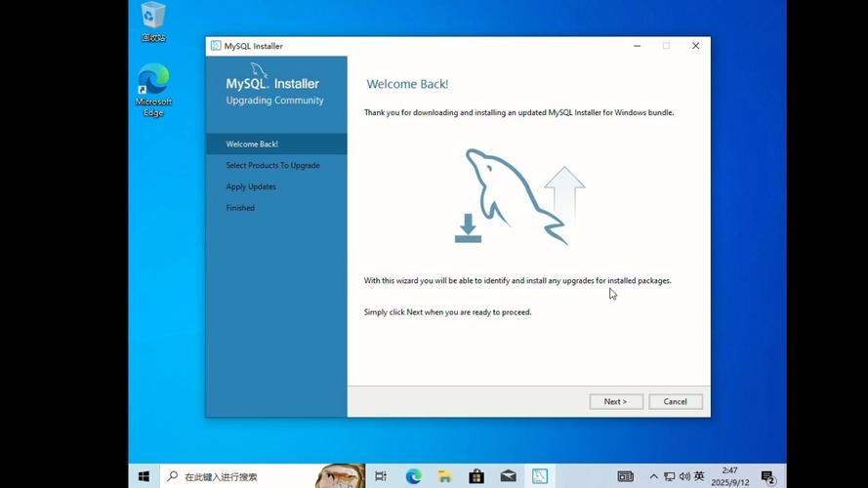Open Microsoft Store from the taskbar
The width and height of the screenshot is (868, 488).
[476, 476]
